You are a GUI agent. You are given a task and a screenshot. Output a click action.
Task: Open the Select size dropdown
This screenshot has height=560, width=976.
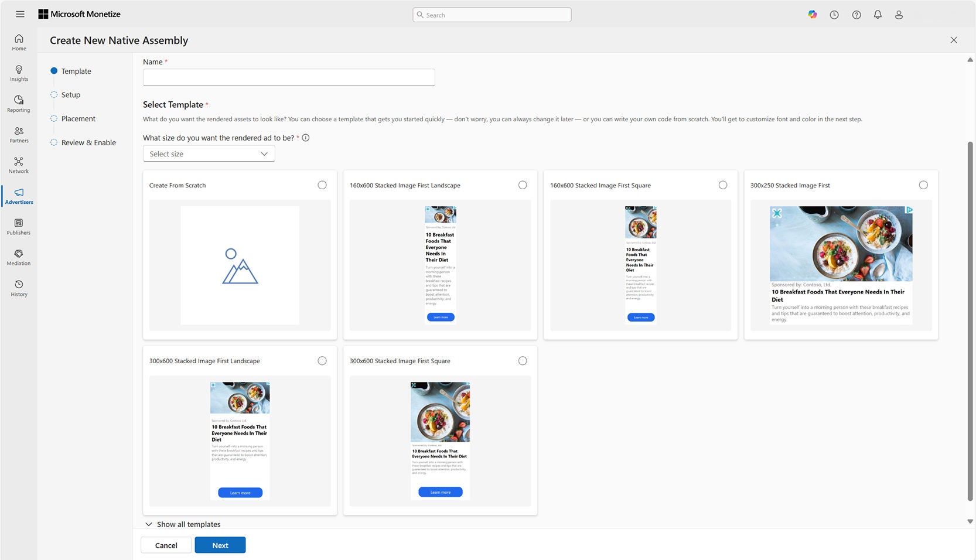pos(209,153)
